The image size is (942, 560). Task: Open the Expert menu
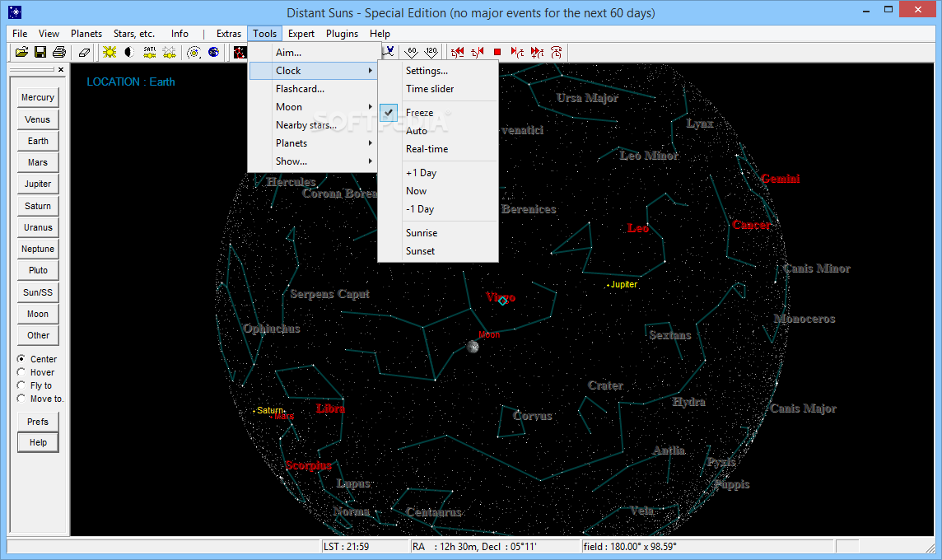301,34
